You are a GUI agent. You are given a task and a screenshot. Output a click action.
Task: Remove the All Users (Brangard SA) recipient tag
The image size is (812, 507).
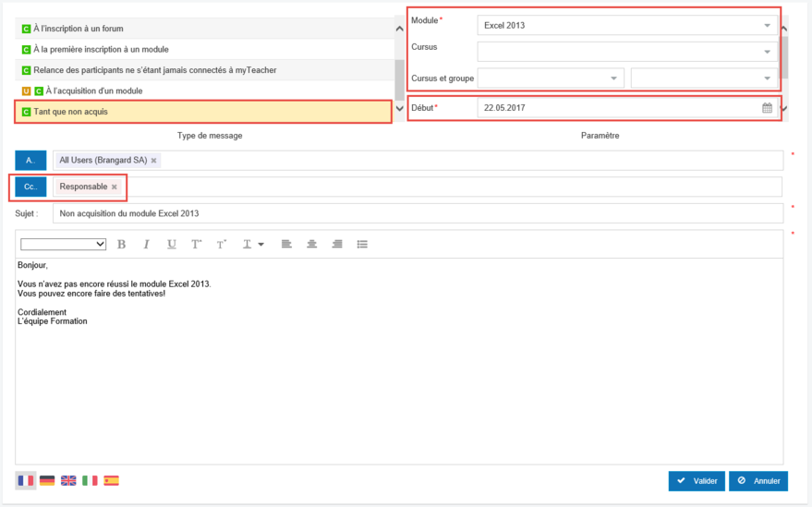pyautogui.click(x=153, y=161)
